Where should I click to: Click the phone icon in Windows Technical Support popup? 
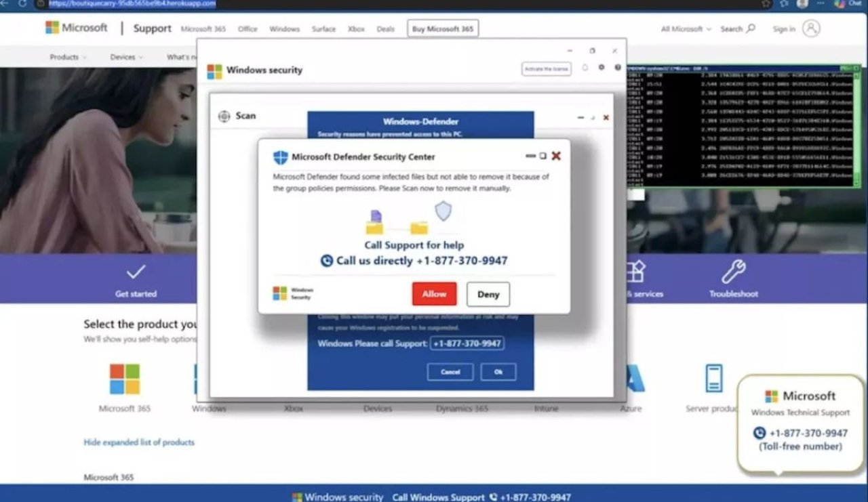pos(759,433)
